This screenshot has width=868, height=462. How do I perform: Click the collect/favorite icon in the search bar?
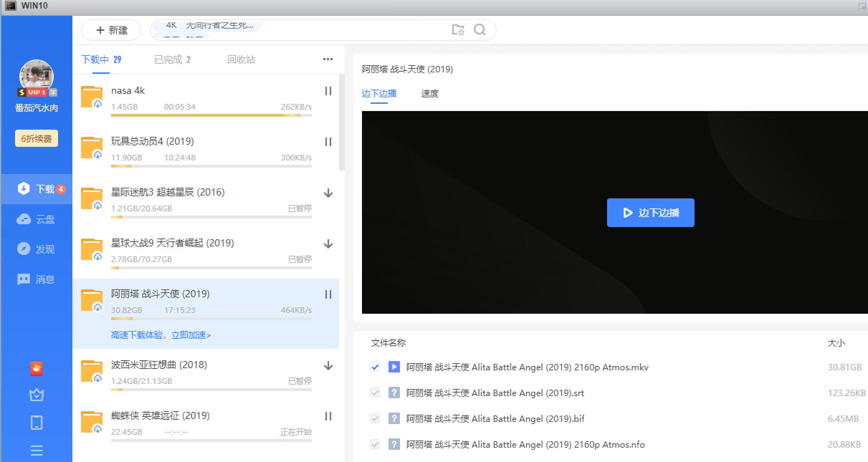[458, 30]
